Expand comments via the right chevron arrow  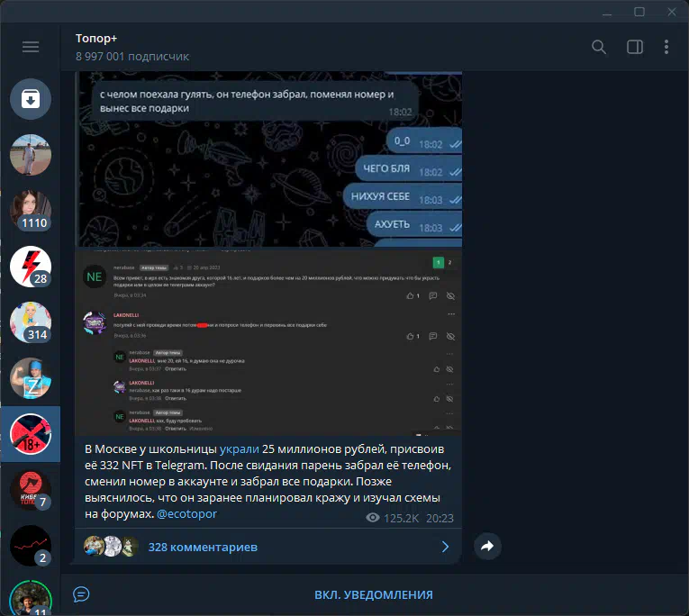click(445, 547)
